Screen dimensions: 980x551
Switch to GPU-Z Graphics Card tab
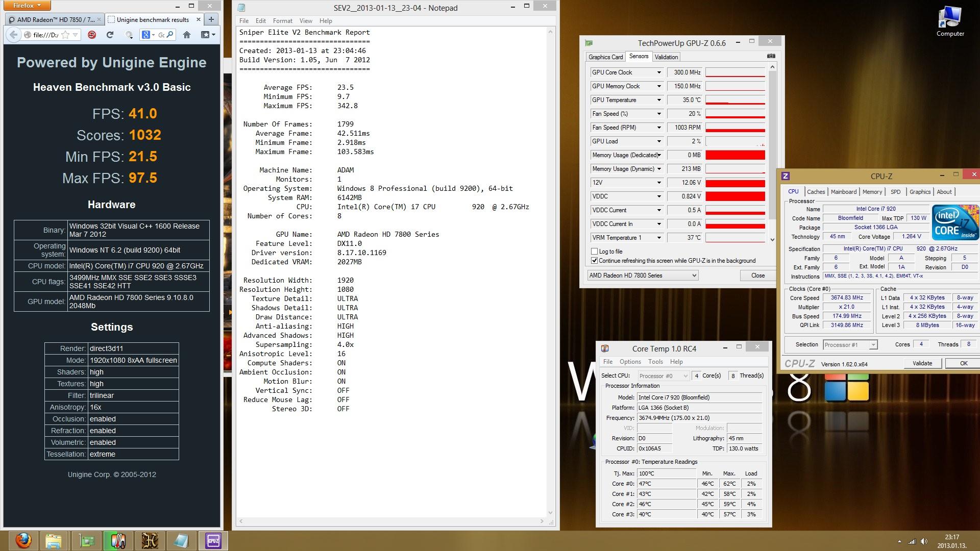pos(605,57)
